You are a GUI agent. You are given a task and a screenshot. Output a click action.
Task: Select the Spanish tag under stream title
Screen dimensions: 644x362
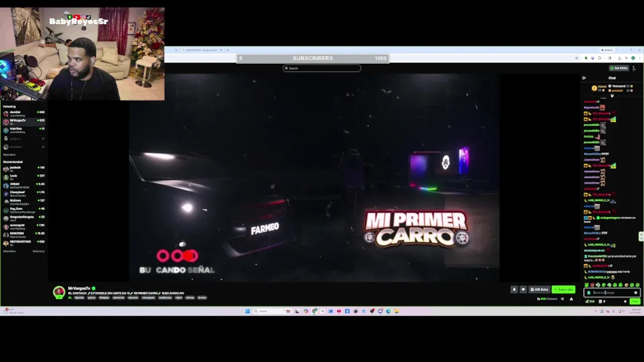(79, 298)
